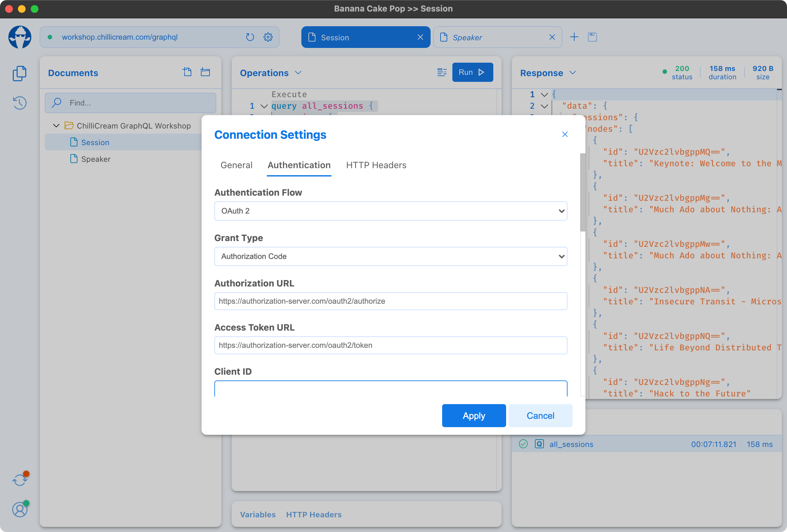Click the Authorization URL input field
The image size is (787, 532).
[x=390, y=301]
